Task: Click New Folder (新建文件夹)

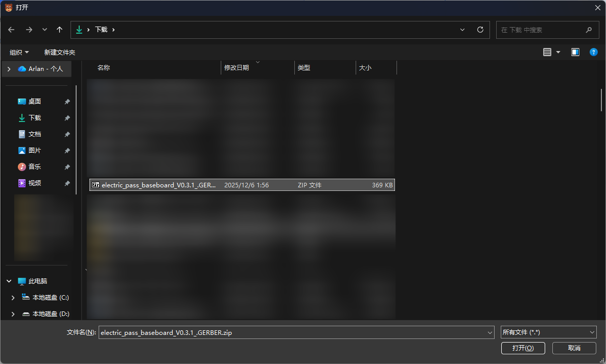Action: (59, 52)
